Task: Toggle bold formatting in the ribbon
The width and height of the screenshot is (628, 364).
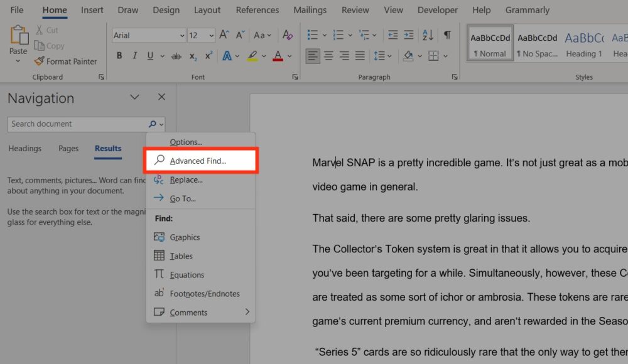Action: pos(119,56)
